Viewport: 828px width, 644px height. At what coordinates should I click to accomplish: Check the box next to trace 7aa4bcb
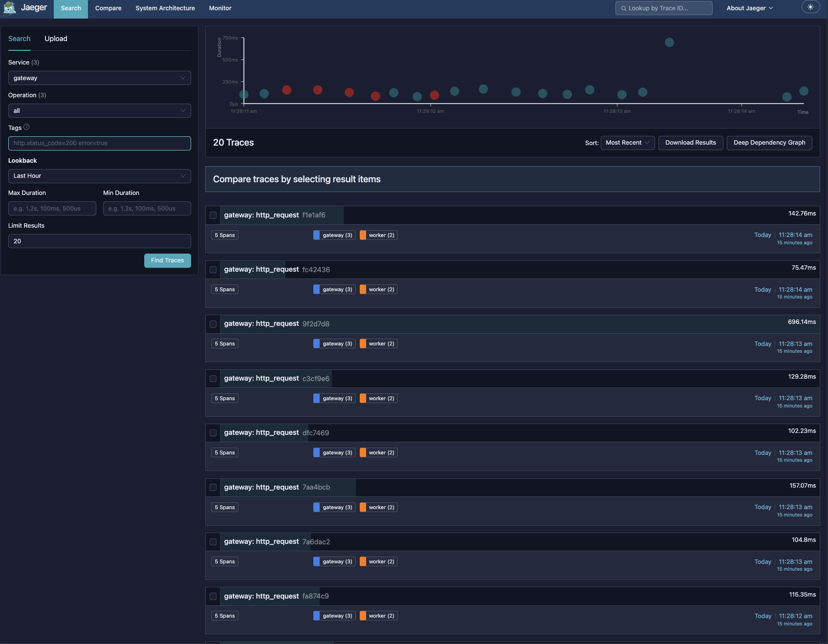pyautogui.click(x=213, y=487)
